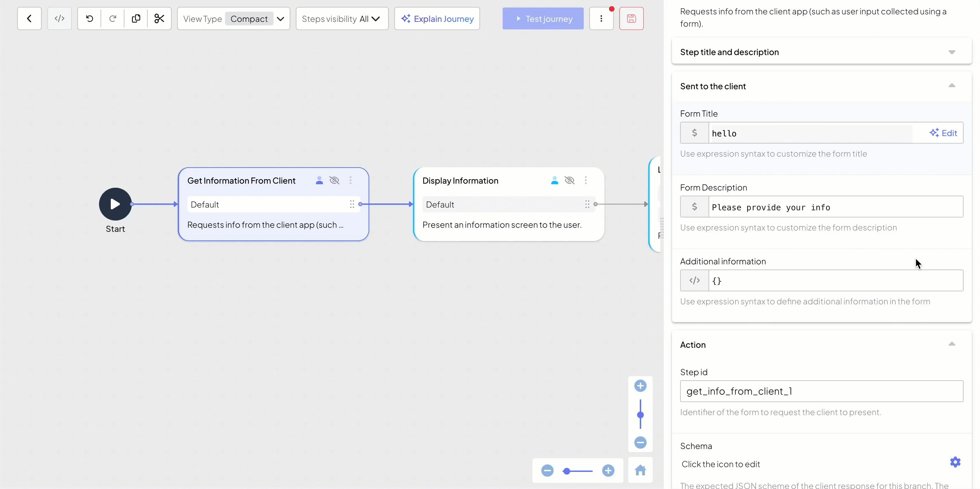The width and height of the screenshot is (980, 489).
Task: Click the redo icon
Action: tap(112, 19)
